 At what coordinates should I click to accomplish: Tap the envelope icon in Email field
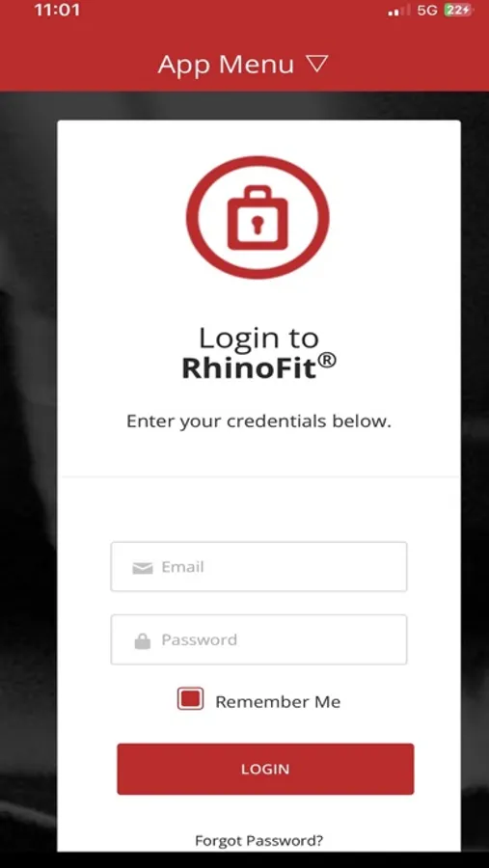pos(143,568)
